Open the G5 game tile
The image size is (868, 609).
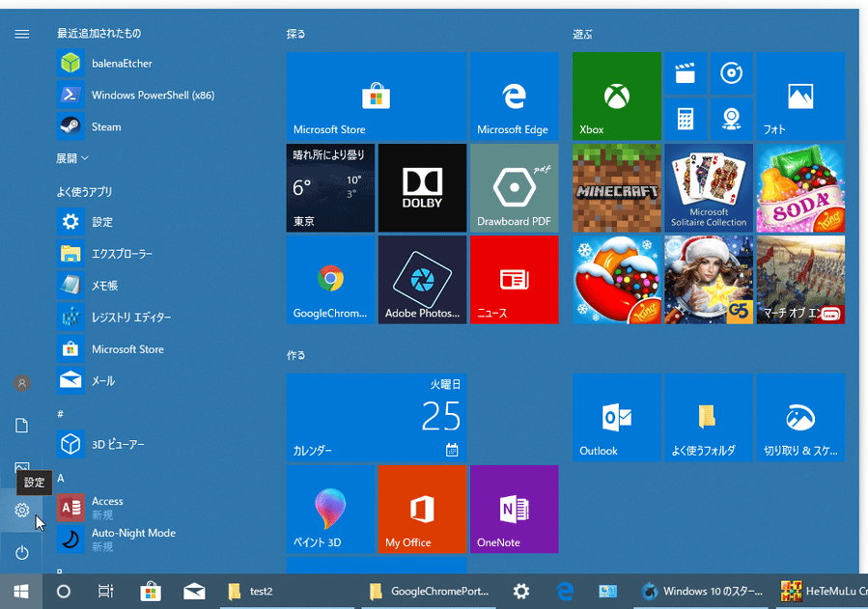(709, 280)
